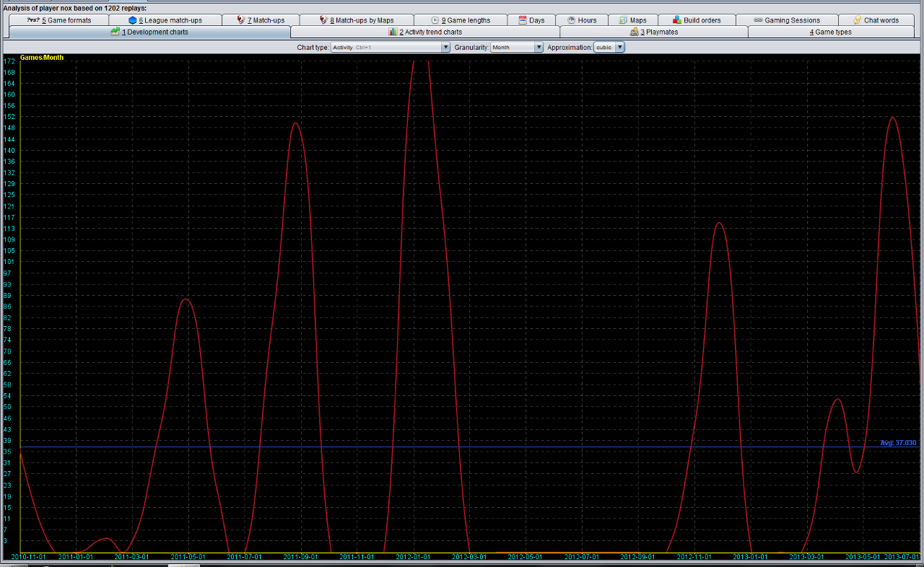Image resolution: width=924 pixels, height=567 pixels.
Task: Switch to Activity trend charts tab
Action: pos(425,32)
